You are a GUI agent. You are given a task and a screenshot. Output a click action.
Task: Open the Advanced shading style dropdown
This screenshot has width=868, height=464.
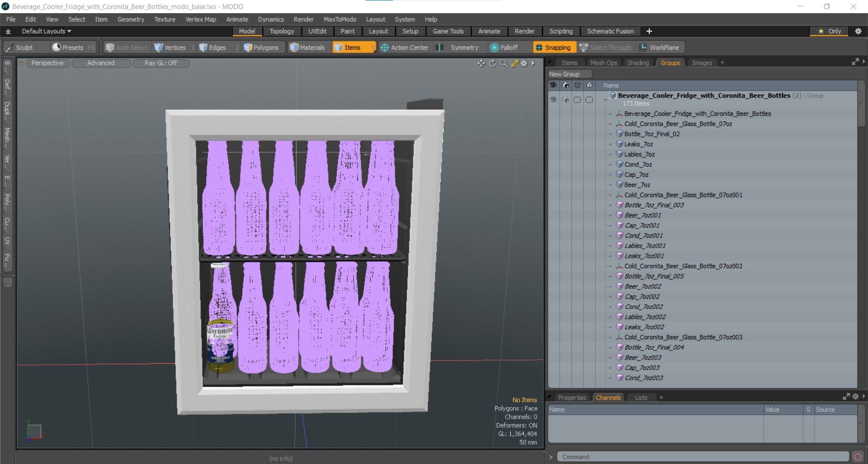pyautogui.click(x=100, y=63)
